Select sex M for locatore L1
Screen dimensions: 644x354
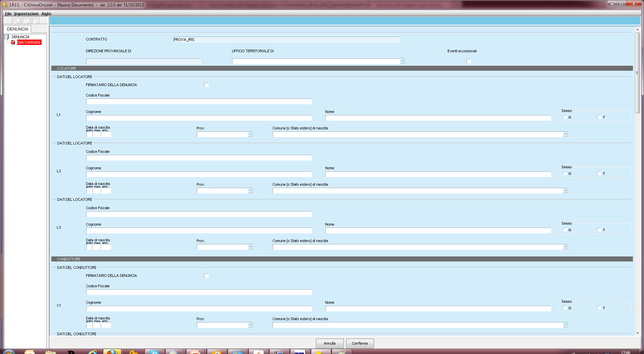[x=565, y=117]
